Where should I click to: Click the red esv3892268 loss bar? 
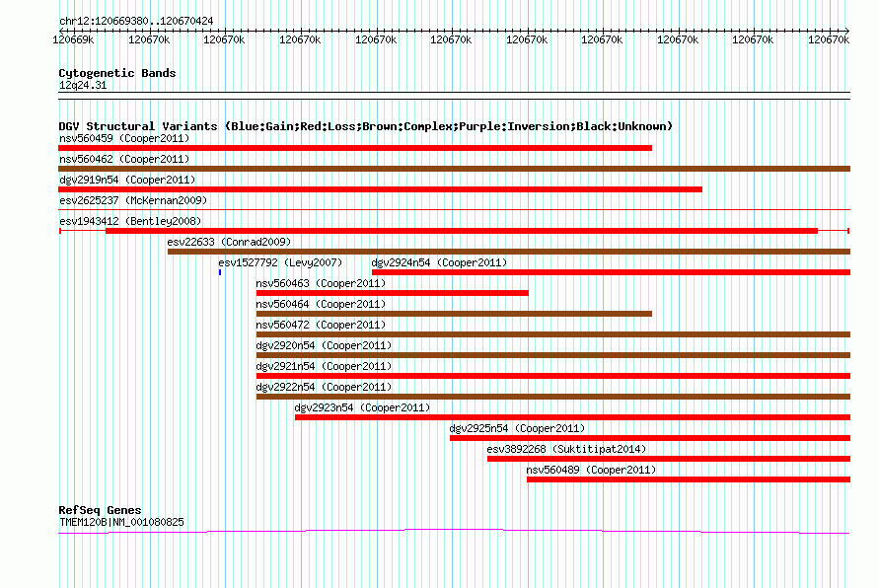click(x=669, y=459)
